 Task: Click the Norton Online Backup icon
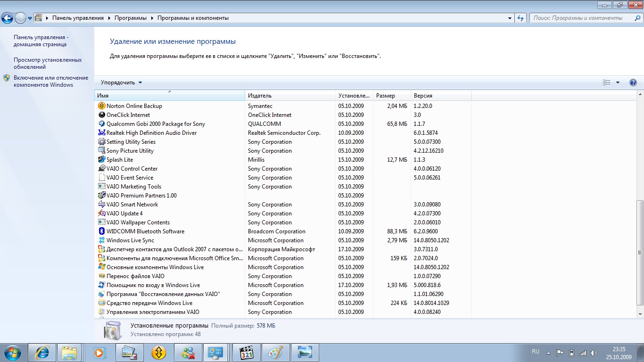[x=101, y=106]
